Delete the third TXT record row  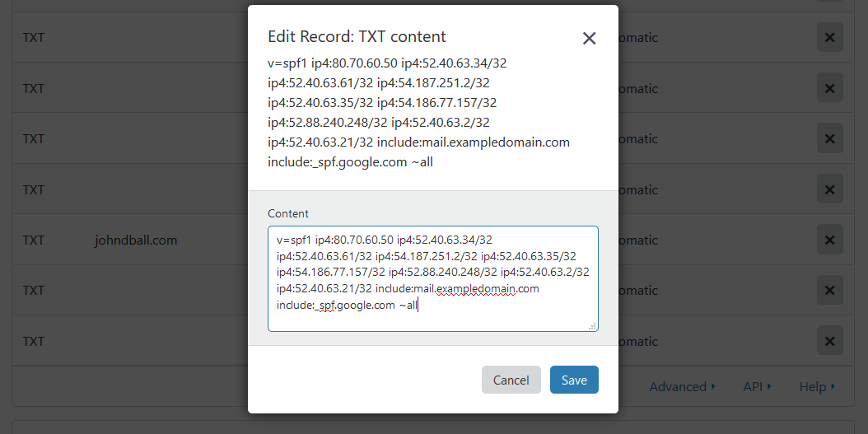click(x=830, y=138)
